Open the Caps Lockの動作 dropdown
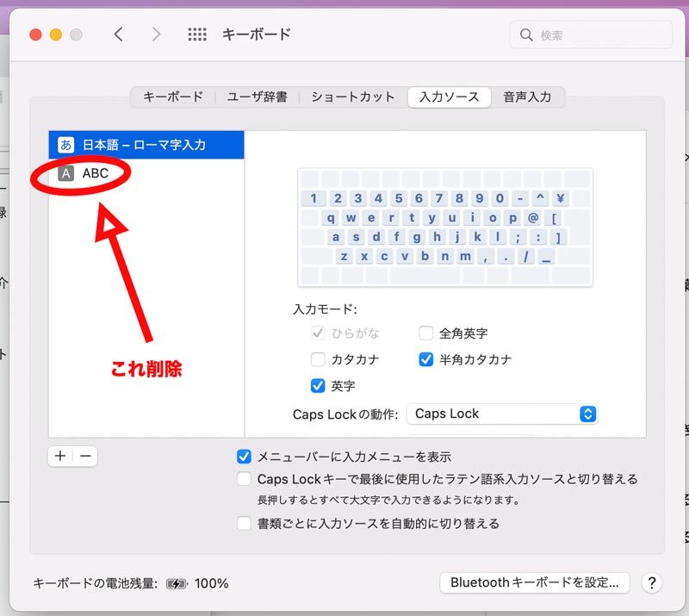This screenshot has height=616, width=689. pyautogui.click(x=501, y=414)
